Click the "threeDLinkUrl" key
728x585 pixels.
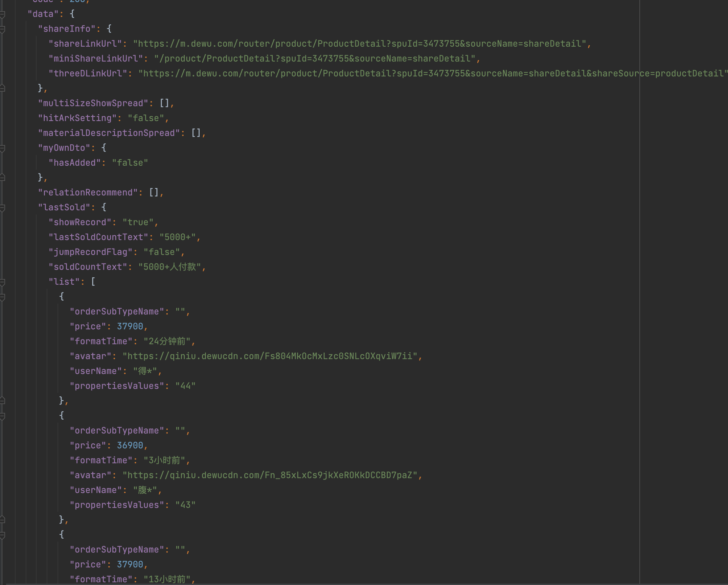click(x=88, y=73)
